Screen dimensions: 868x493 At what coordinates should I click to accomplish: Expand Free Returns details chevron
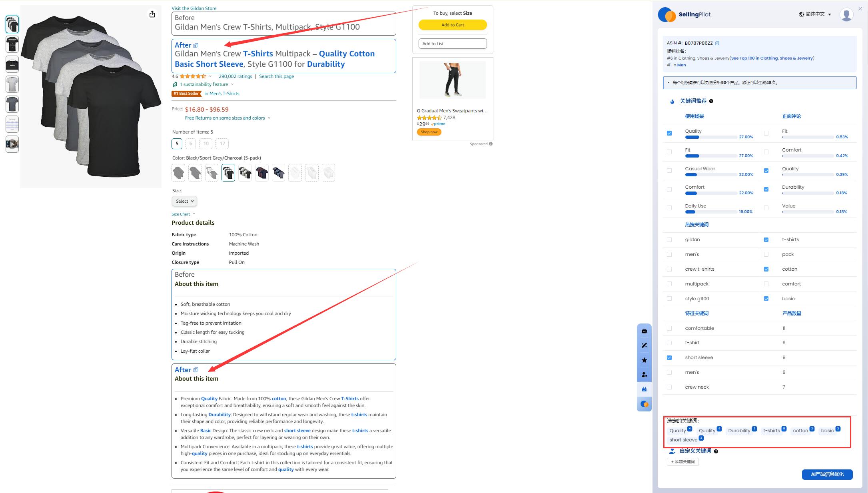point(269,118)
